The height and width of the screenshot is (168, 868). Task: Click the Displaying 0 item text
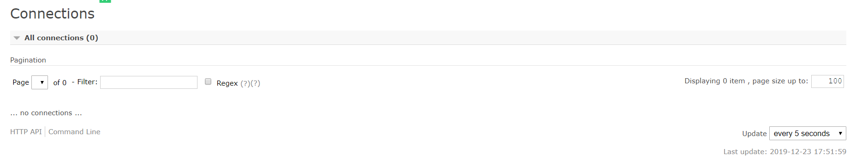[x=715, y=81]
